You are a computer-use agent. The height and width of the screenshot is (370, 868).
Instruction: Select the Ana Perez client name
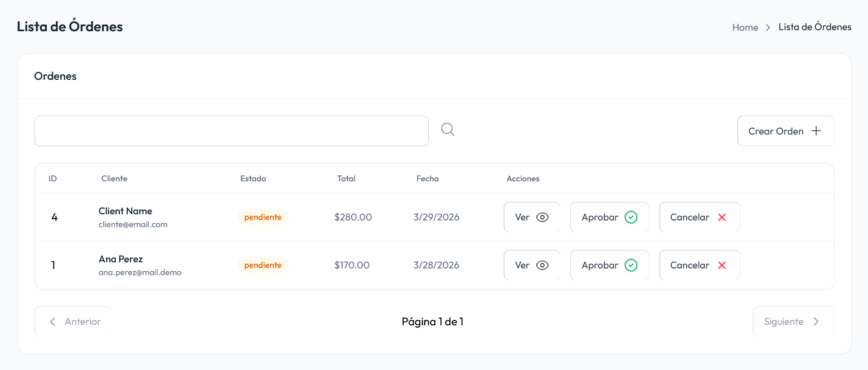(120, 260)
